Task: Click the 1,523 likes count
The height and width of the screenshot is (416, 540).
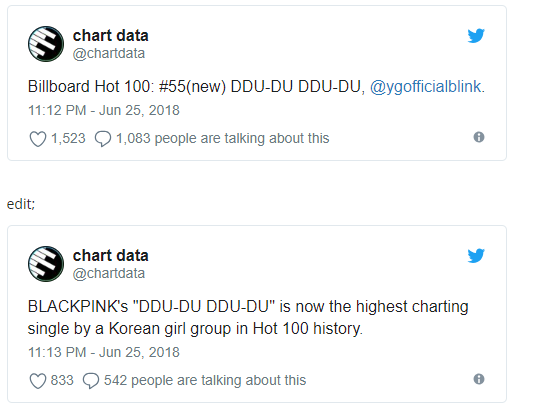Action: pos(68,138)
